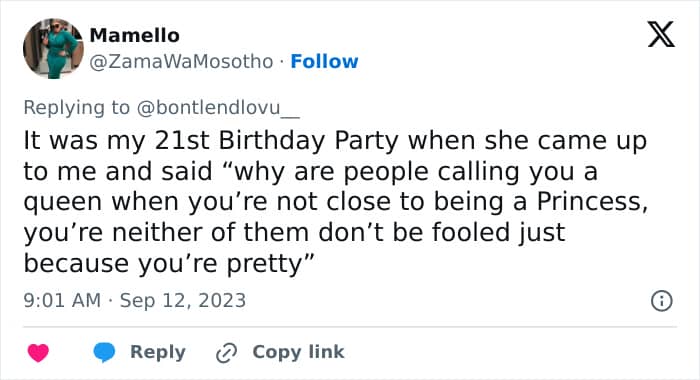Viewport: 700px width, 380px height.
Task: Open the Mamello display name
Action: point(134,35)
